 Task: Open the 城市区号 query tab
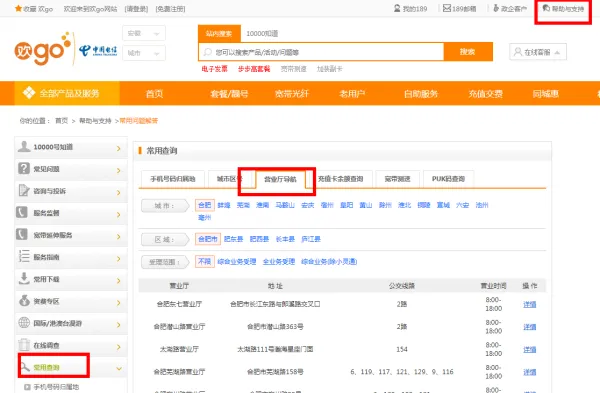click(x=231, y=179)
